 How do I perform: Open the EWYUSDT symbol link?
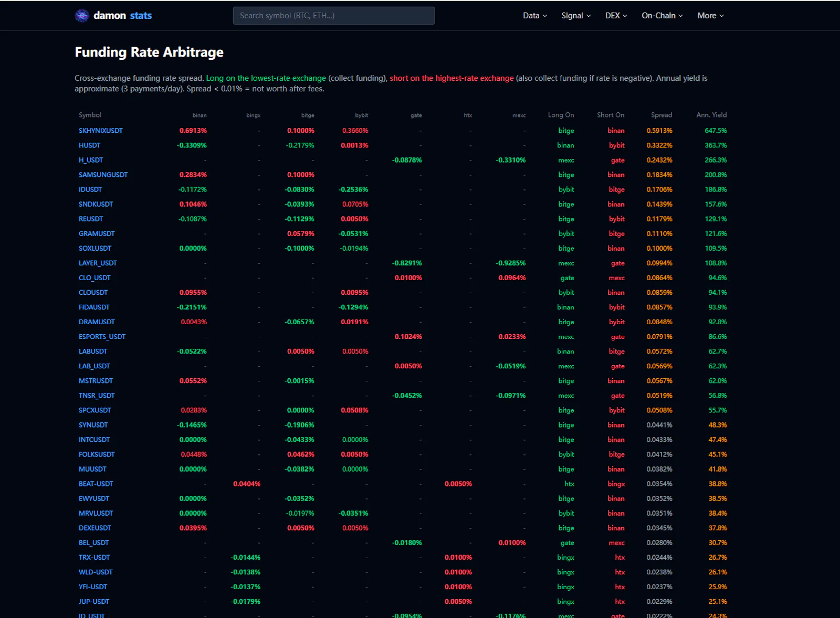tap(94, 498)
